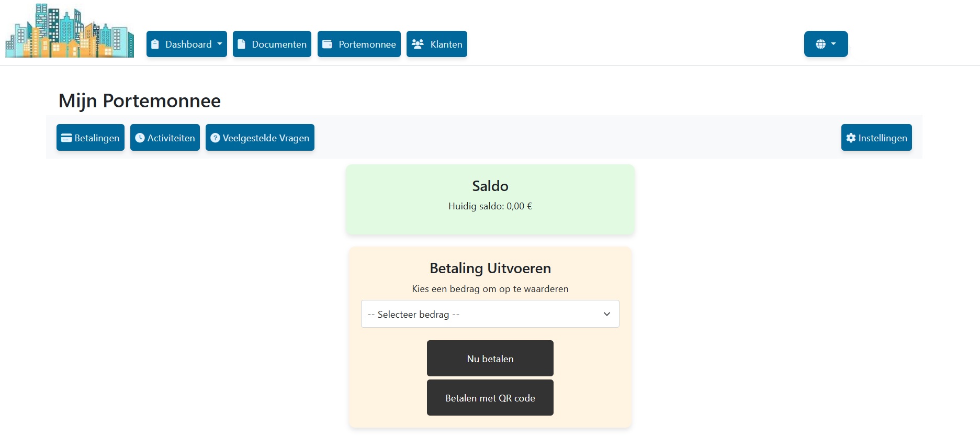Click the city skyline logo
This screenshot has width=980, height=447.
pyautogui.click(x=70, y=30)
